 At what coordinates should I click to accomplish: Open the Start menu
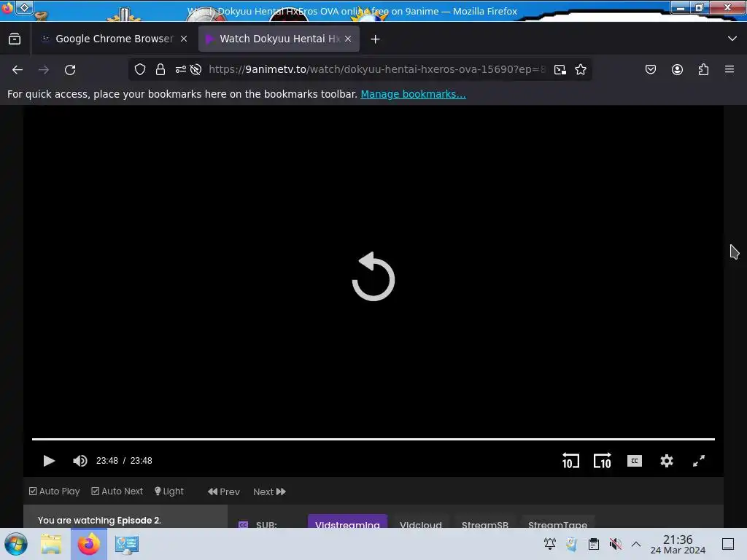(x=16, y=544)
